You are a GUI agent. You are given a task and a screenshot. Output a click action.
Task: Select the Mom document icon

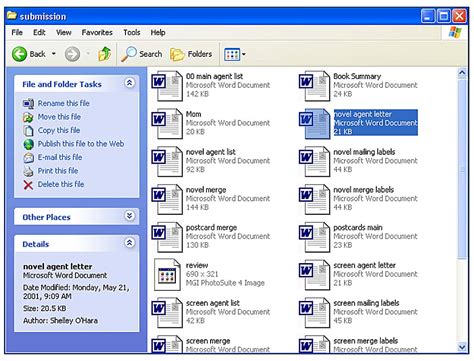tap(167, 123)
